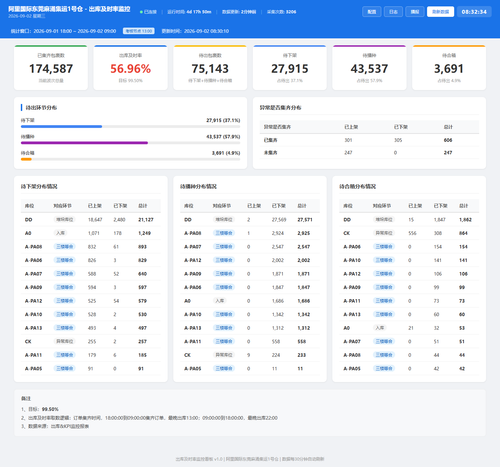Click the 174,587 KPI card value
The width and height of the screenshot is (500, 467).
(x=51, y=69)
